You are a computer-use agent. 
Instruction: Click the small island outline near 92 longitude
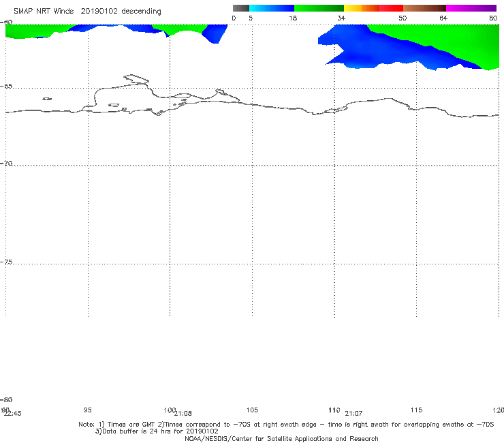pyautogui.click(x=47, y=99)
